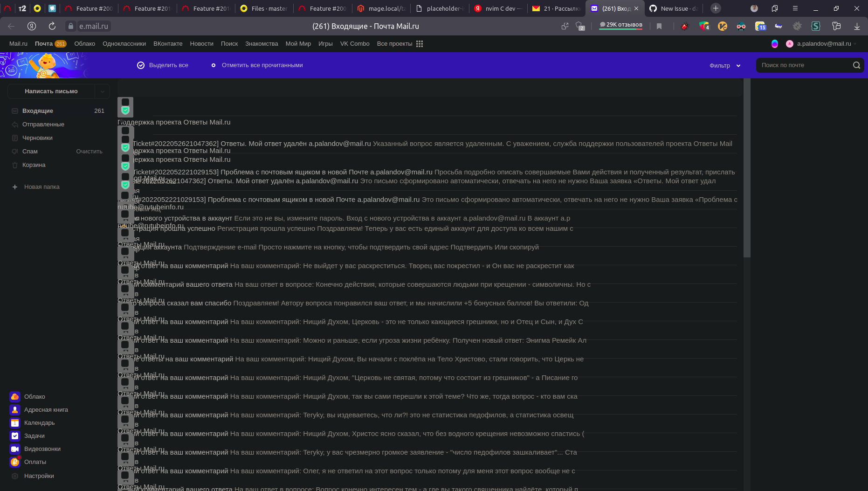Switch to the Files · master tab
Screen dimensions: 868x491
point(264,8)
